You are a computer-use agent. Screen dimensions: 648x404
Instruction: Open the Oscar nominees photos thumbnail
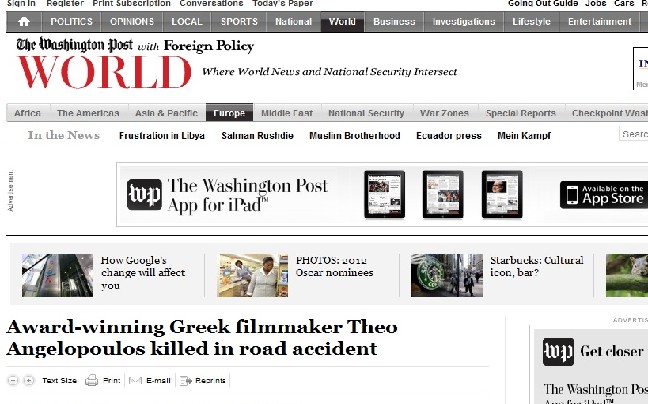tap(253, 275)
